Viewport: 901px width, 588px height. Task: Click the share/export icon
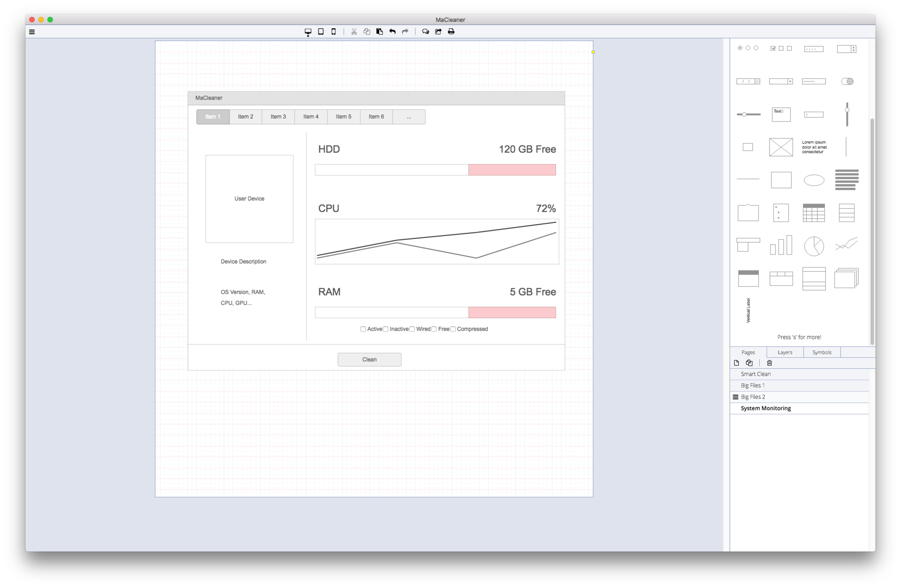(438, 31)
